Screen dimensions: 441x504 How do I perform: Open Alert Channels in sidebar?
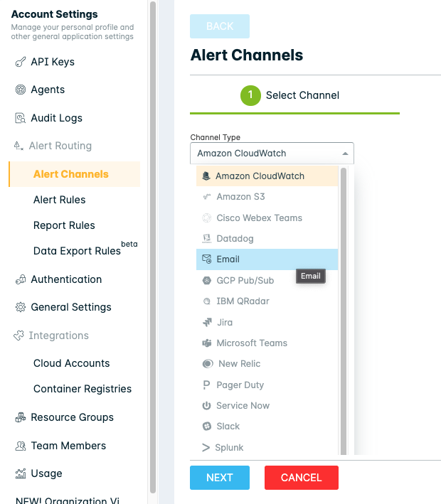point(75,174)
